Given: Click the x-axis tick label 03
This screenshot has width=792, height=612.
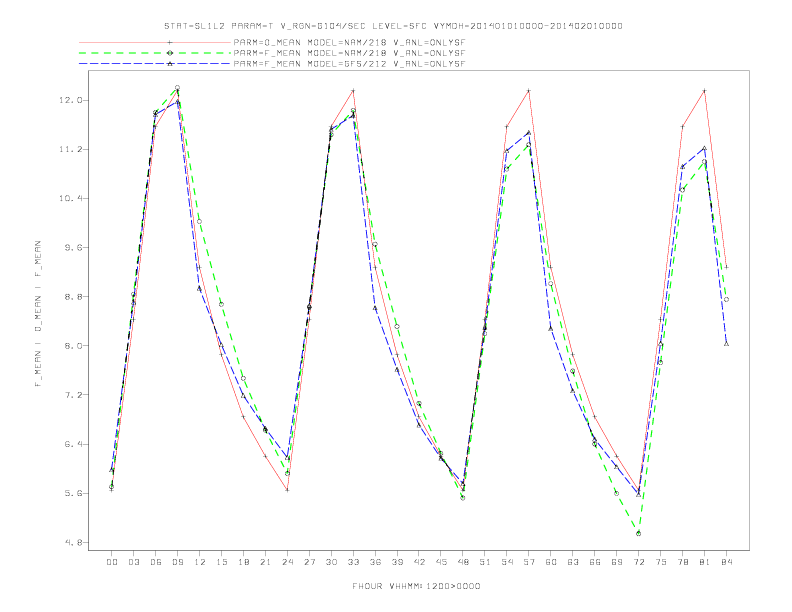Looking at the screenshot, I should click(x=134, y=562).
